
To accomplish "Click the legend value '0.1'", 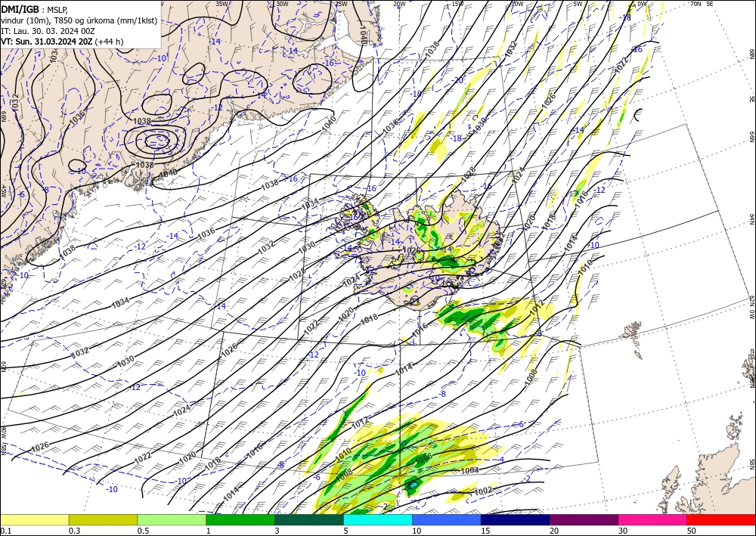I will click(5, 531).
